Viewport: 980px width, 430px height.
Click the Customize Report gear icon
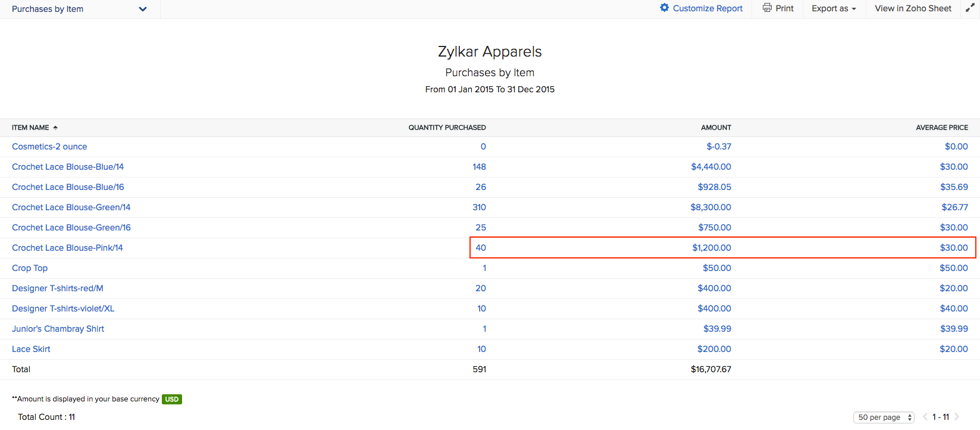(664, 8)
